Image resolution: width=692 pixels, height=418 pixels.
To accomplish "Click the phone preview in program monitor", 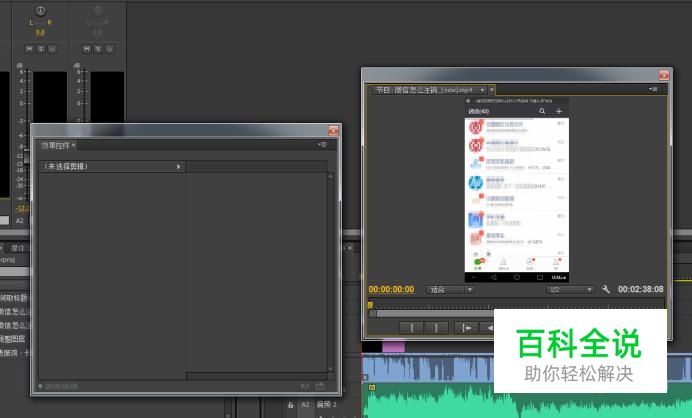I will (517, 190).
